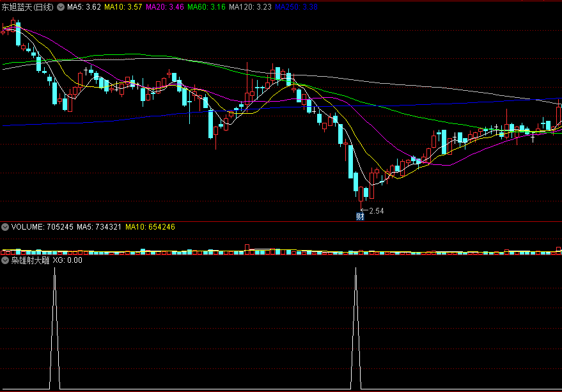Open the dropdown beside 东旭蓝天(日线) title
The image size is (562, 392).
coord(61,7)
